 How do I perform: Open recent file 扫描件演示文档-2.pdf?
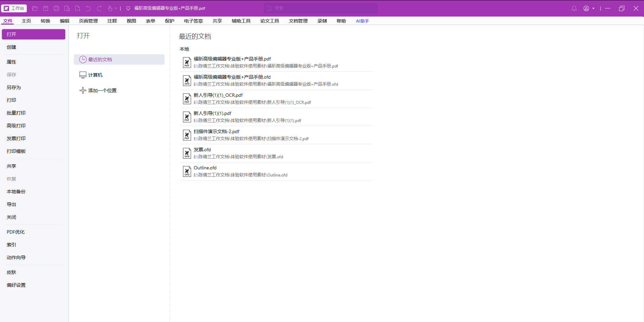(276, 135)
